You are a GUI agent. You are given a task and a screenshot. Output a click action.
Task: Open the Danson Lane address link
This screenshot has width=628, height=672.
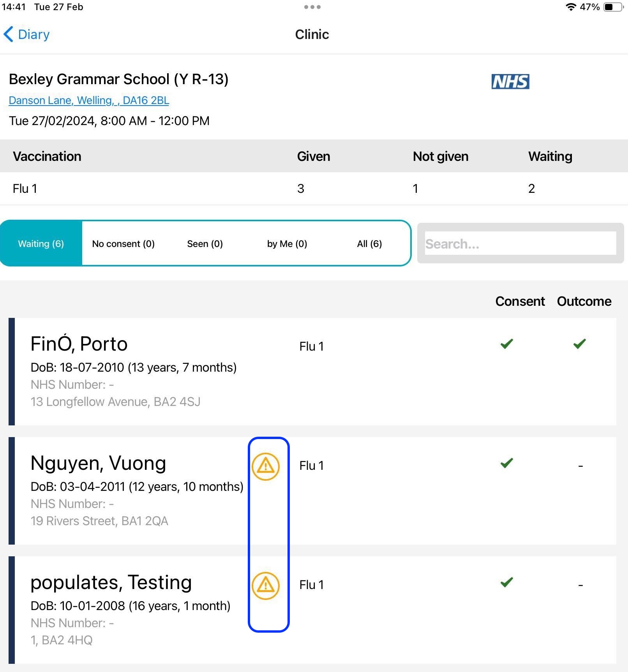[x=89, y=101]
